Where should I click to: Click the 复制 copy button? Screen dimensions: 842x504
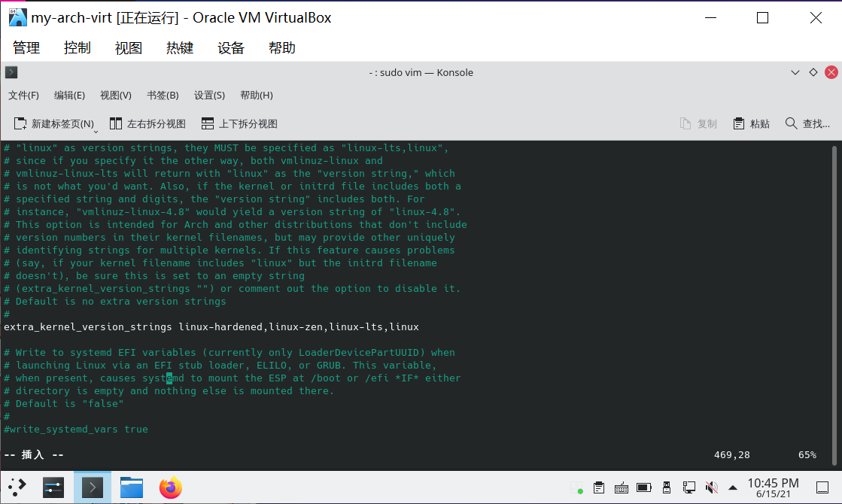point(698,123)
